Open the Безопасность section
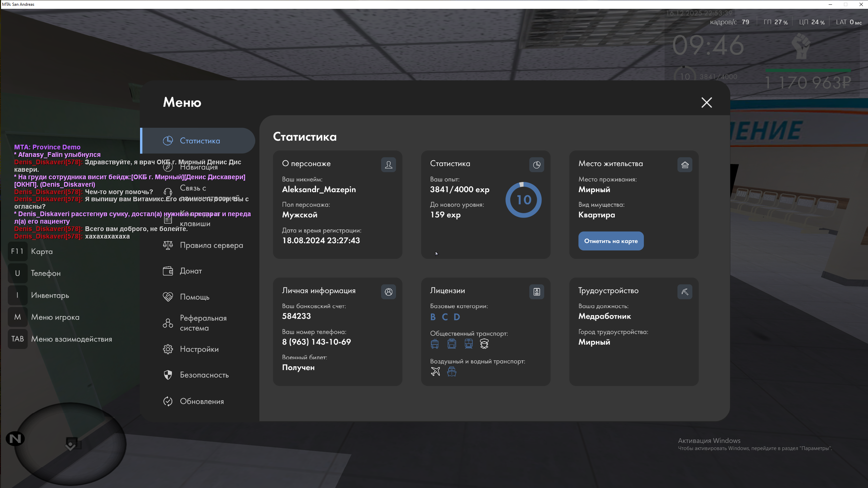Image resolution: width=868 pixels, height=488 pixels. pyautogui.click(x=204, y=375)
